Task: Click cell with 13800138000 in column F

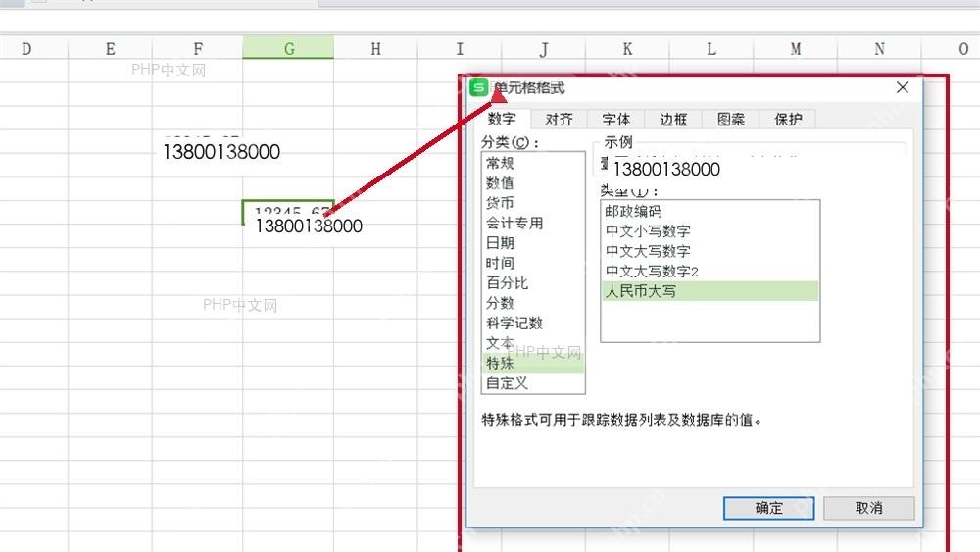Action: (x=221, y=151)
